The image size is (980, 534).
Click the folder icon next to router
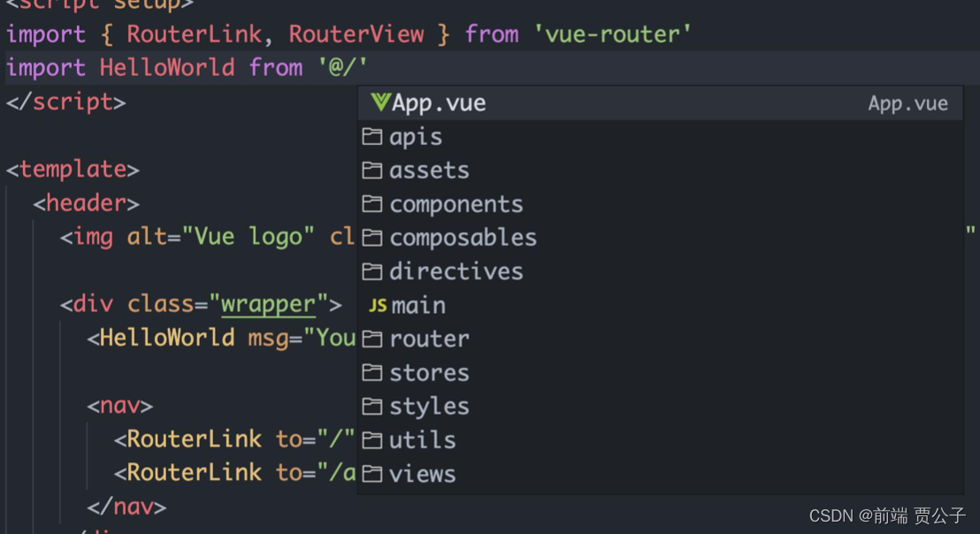click(372, 339)
